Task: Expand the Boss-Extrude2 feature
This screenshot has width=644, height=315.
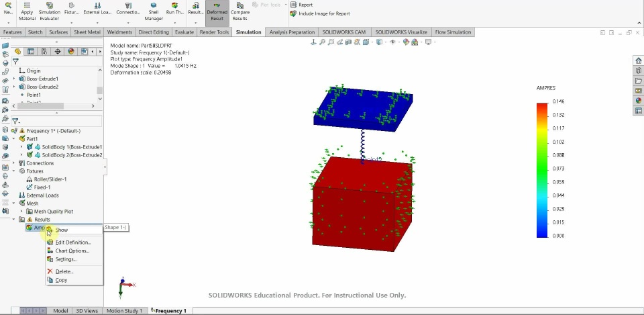Action: (x=14, y=87)
